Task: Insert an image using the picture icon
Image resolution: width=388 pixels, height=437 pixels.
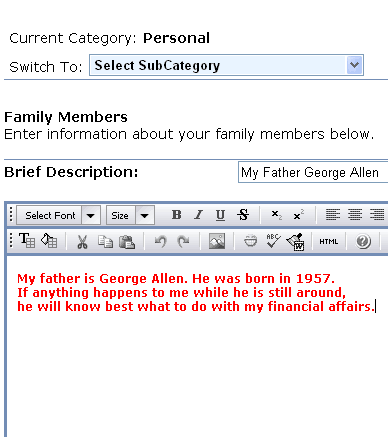Action: (x=217, y=241)
